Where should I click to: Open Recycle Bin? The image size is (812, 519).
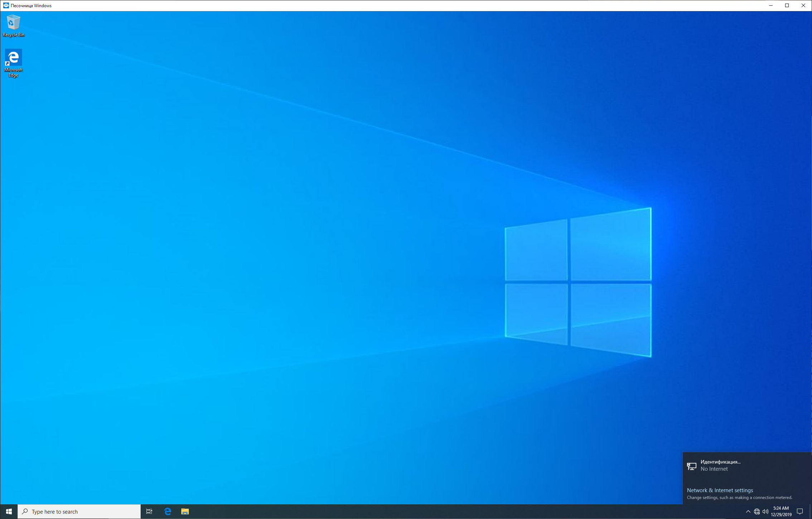point(13,23)
